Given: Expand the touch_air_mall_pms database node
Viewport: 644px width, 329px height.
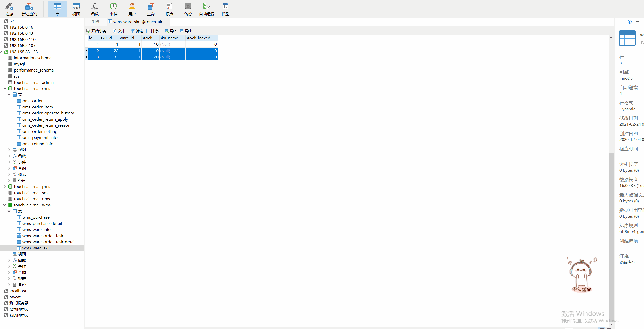Looking at the screenshot, I should (x=5, y=186).
